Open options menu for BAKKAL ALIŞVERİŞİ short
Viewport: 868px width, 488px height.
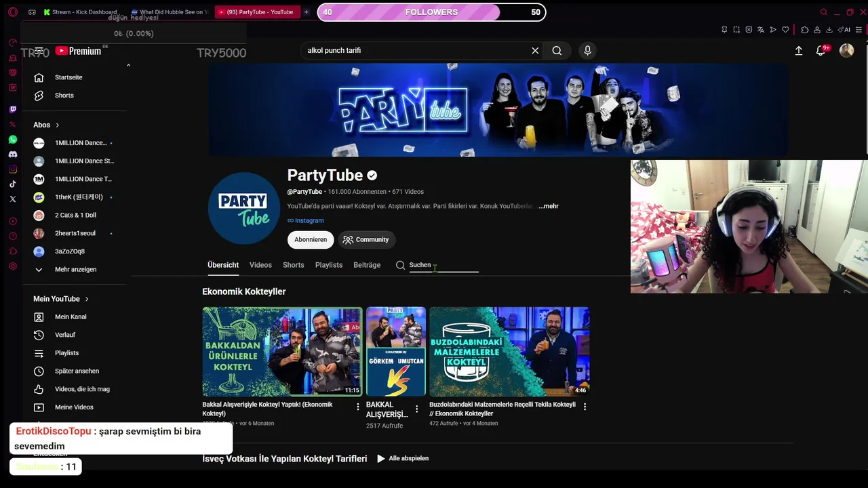click(x=417, y=409)
